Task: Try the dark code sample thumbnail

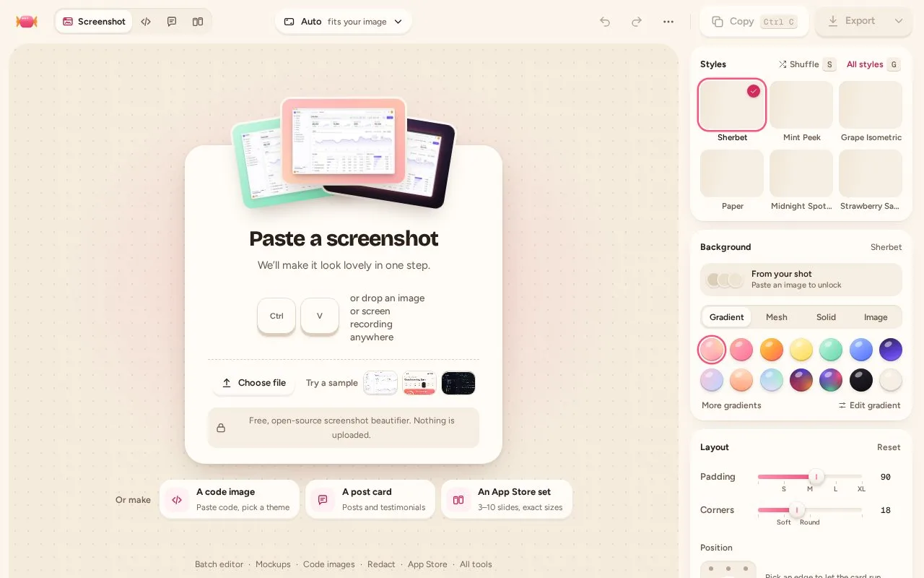Action: point(458,383)
